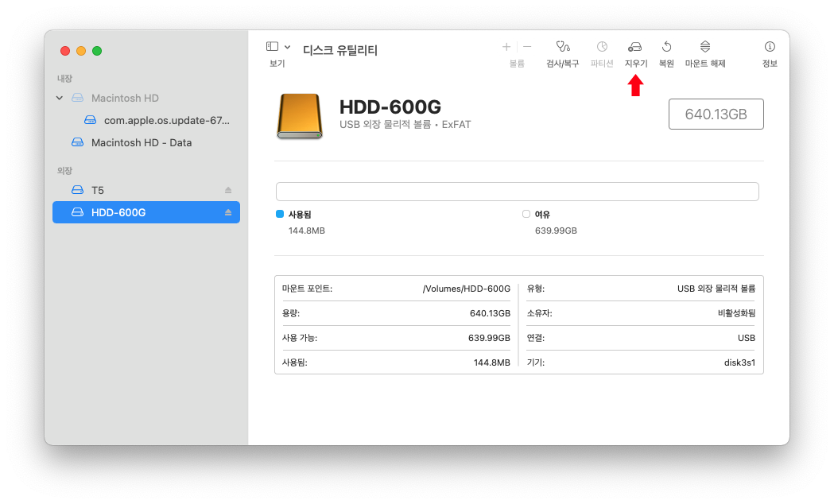Click the blue 사용됨 legend swatch
Image resolution: width=834 pixels, height=504 pixels.
(x=280, y=214)
